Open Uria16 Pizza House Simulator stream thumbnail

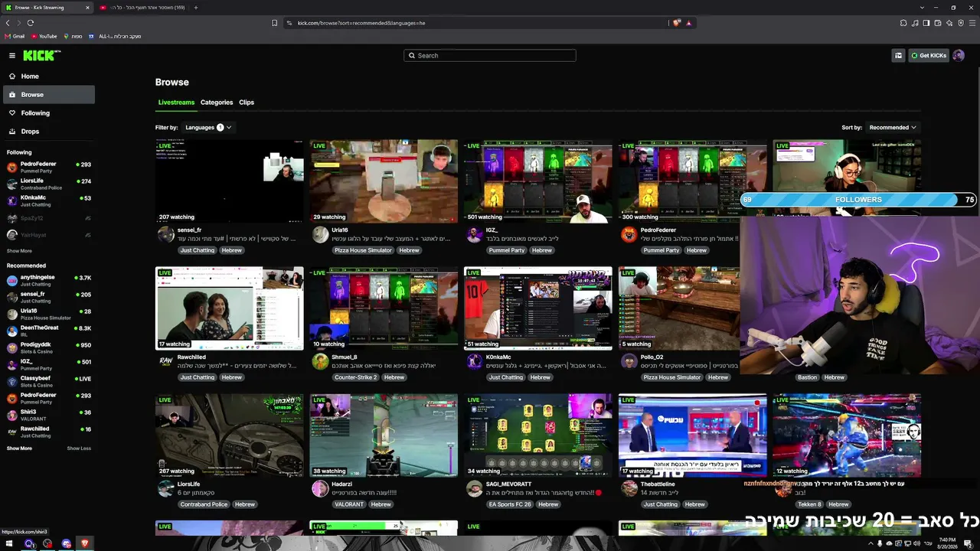click(384, 181)
